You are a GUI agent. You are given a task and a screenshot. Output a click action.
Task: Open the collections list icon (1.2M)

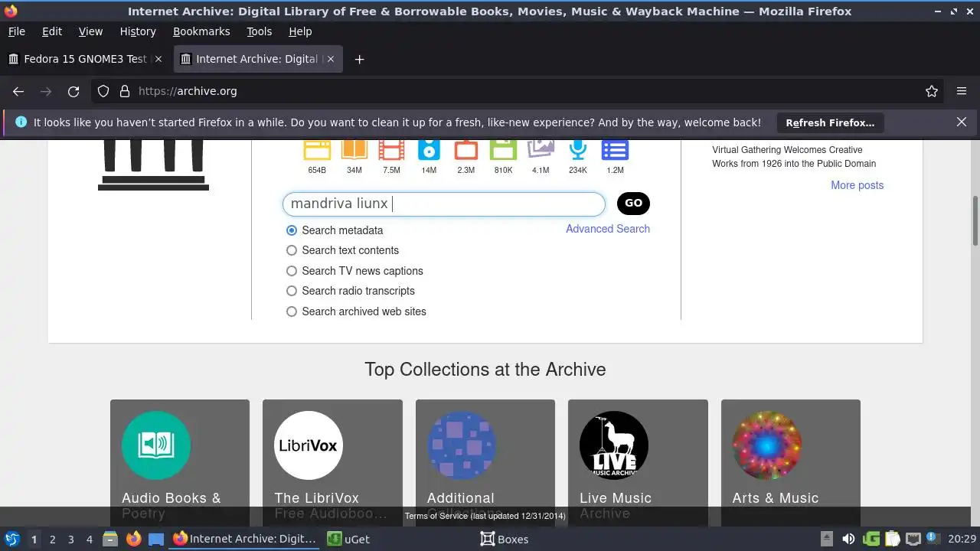point(615,150)
